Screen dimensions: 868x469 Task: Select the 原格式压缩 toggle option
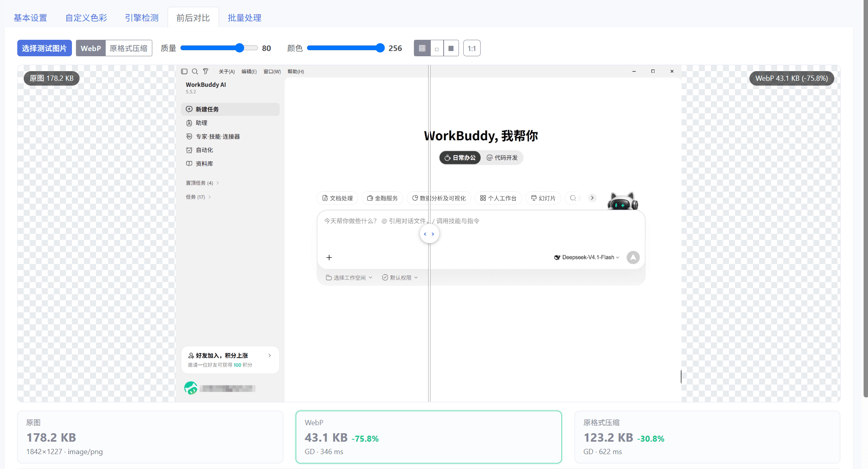click(129, 48)
